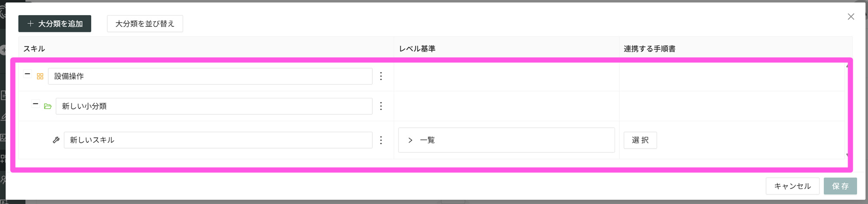Open 大分類を並び替え reorder dialog
Screen dimensions: 868x204
tap(145, 24)
